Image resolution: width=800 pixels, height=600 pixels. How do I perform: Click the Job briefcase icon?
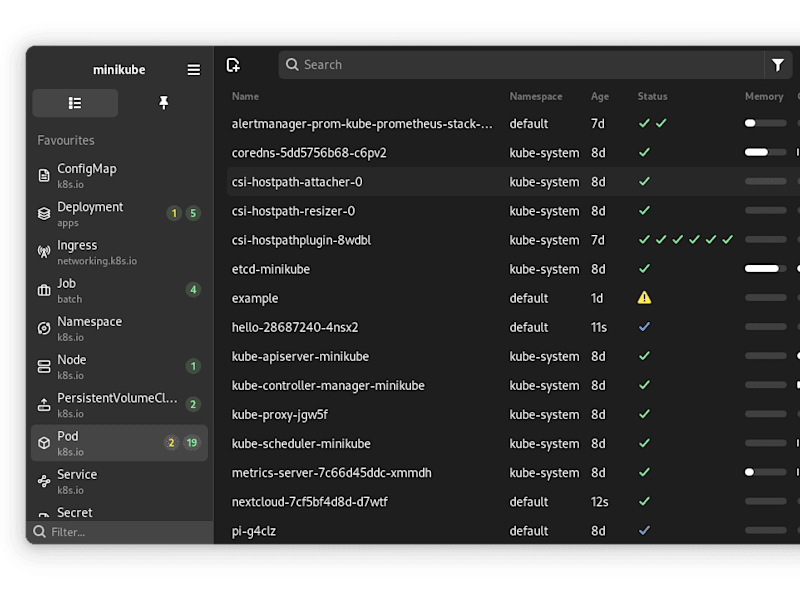point(44,290)
